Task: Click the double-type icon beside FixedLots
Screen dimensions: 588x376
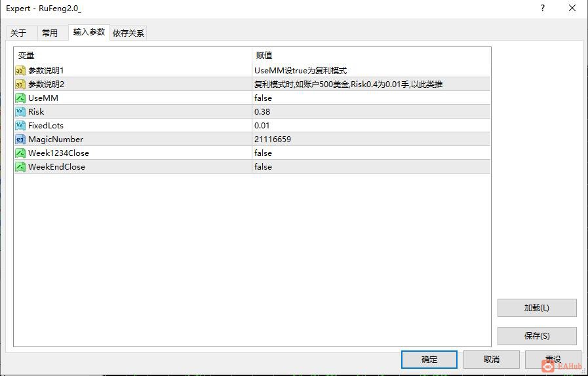Action: [20, 126]
